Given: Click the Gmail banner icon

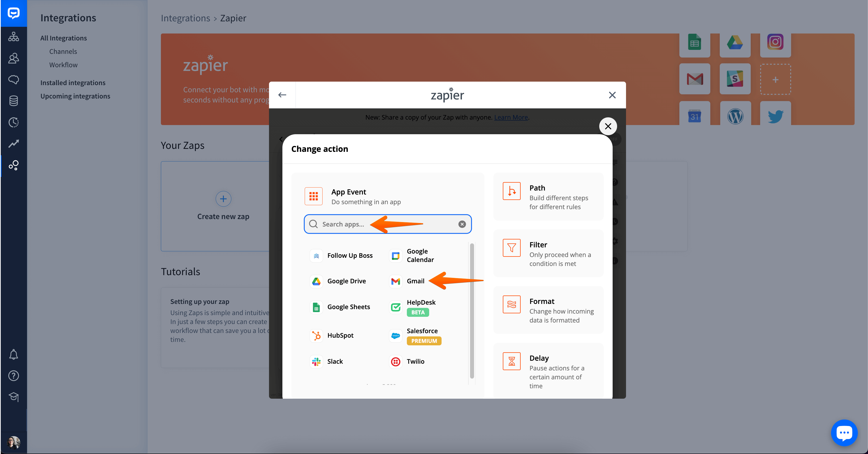Looking at the screenshot, I should tap(694, 79).
